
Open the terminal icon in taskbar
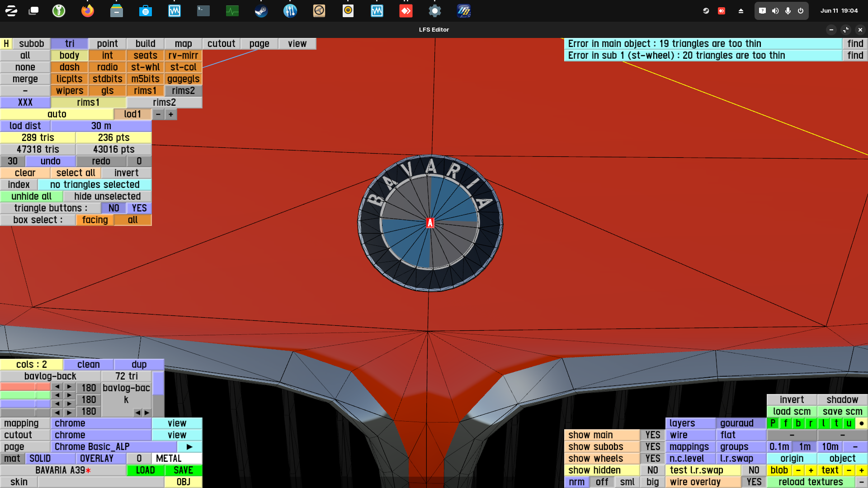click(x=203, y=10)
